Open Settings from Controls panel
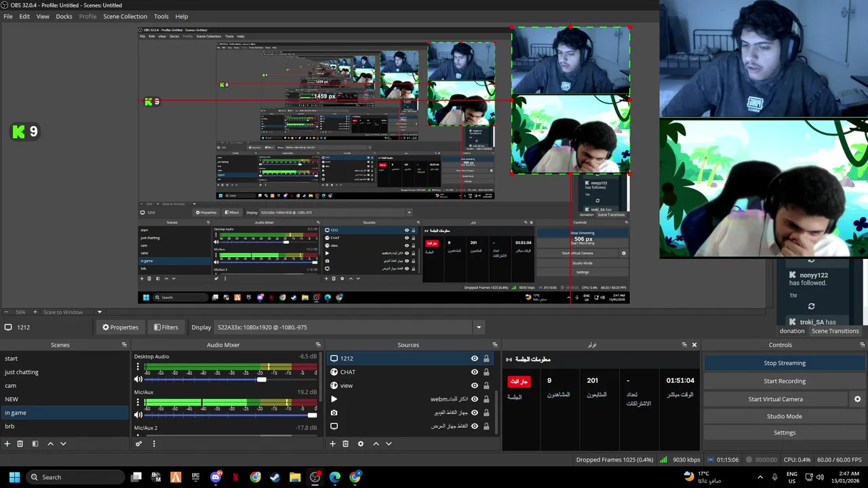 coord(785,432)
